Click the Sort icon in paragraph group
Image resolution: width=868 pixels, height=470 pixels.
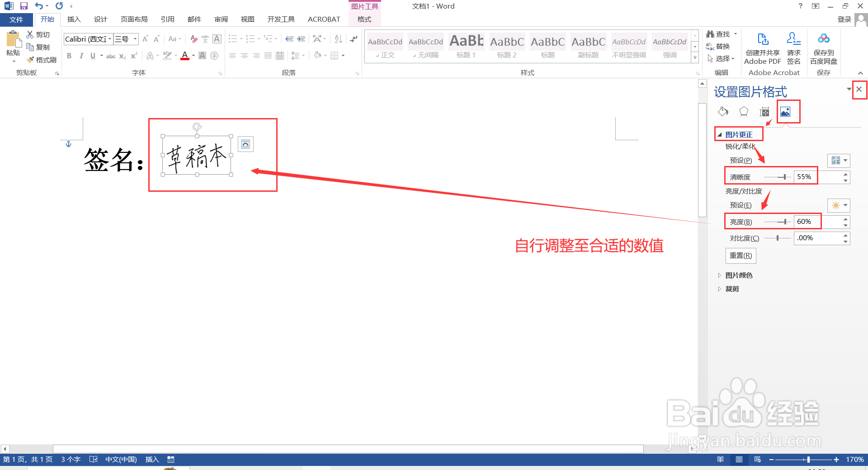point(338,39)
